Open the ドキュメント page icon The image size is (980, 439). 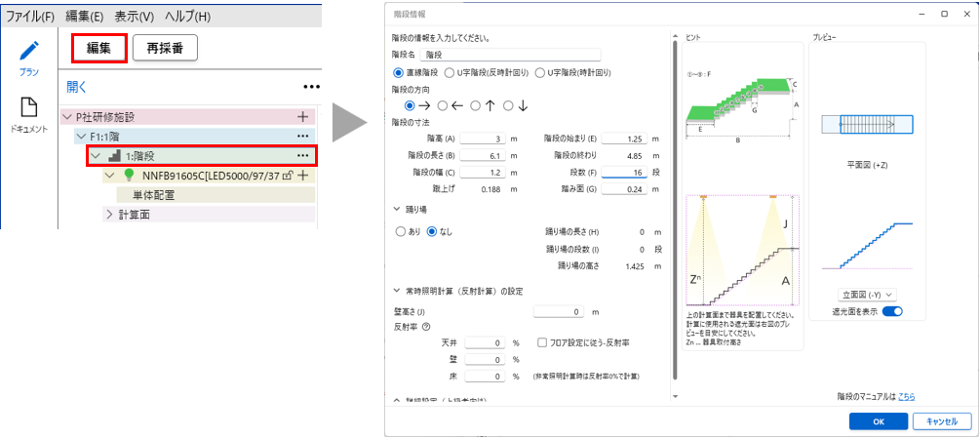(x=29, y=107)
